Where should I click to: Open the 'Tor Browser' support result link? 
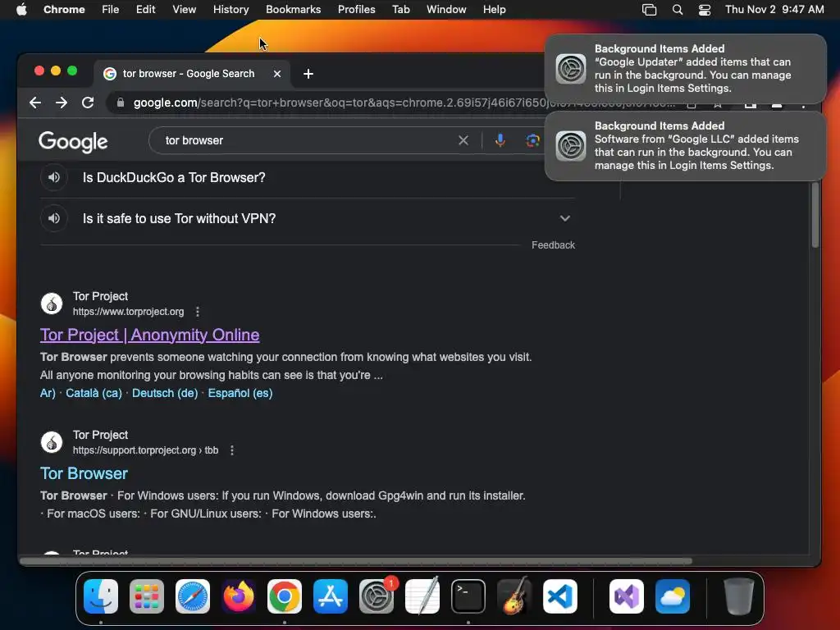click(x=84, y=473)
